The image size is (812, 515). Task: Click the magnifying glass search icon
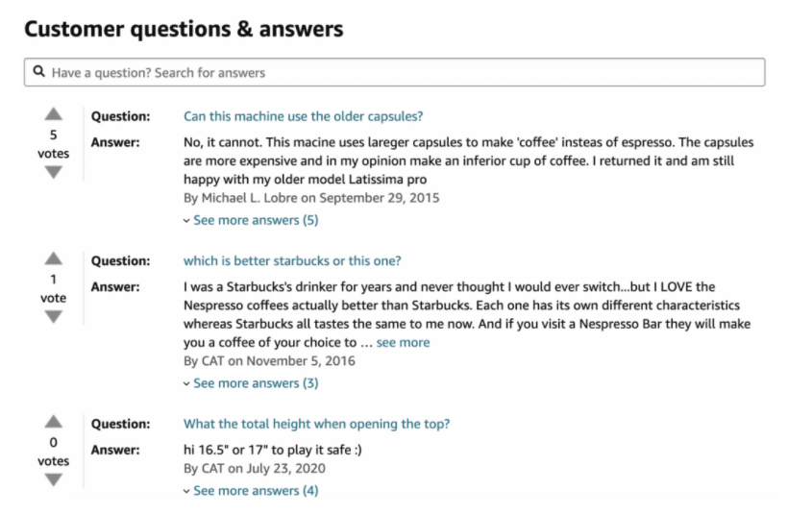click(38, 71)
